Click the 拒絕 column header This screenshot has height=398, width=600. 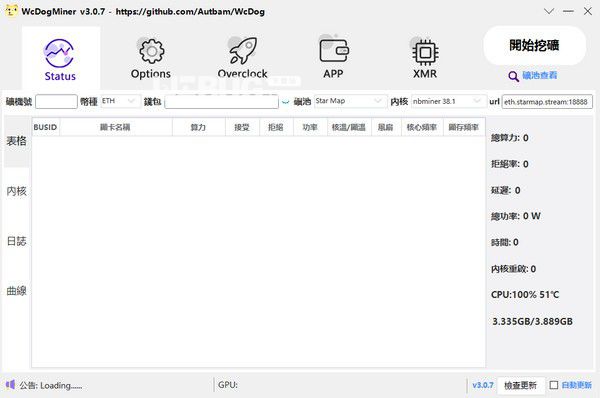coord(276,127)
